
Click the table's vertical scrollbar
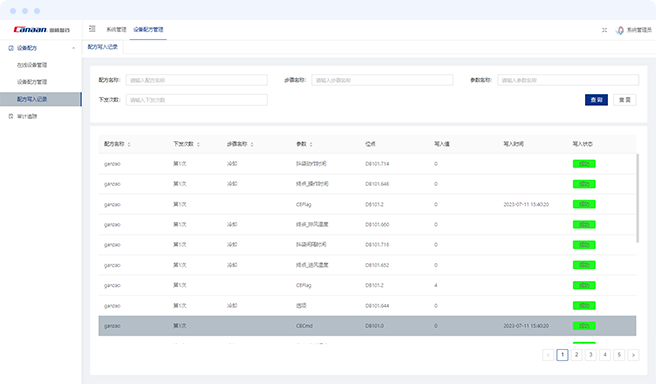click(638, 198)
